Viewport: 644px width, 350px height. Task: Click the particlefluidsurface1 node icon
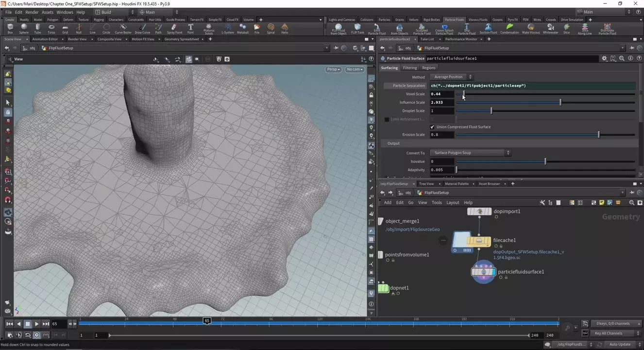pos(483,272)
